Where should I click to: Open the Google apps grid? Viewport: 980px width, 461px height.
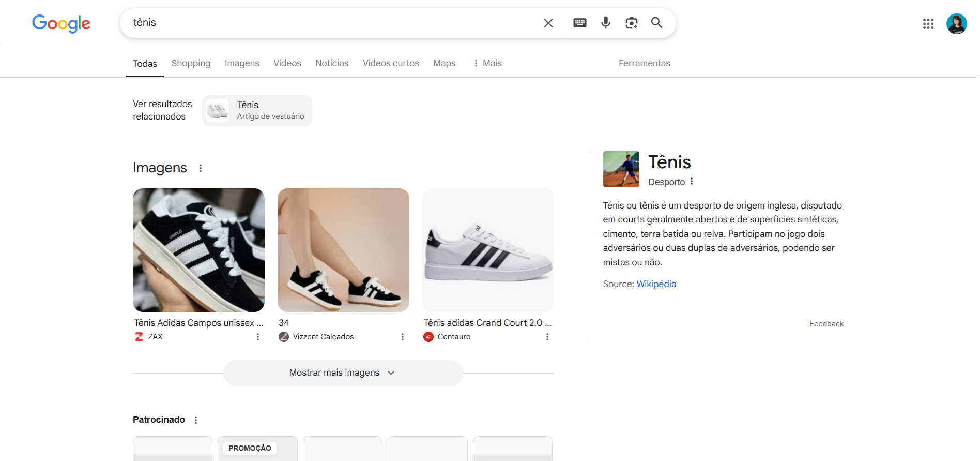pyautogui.click(x=928, y=24)
